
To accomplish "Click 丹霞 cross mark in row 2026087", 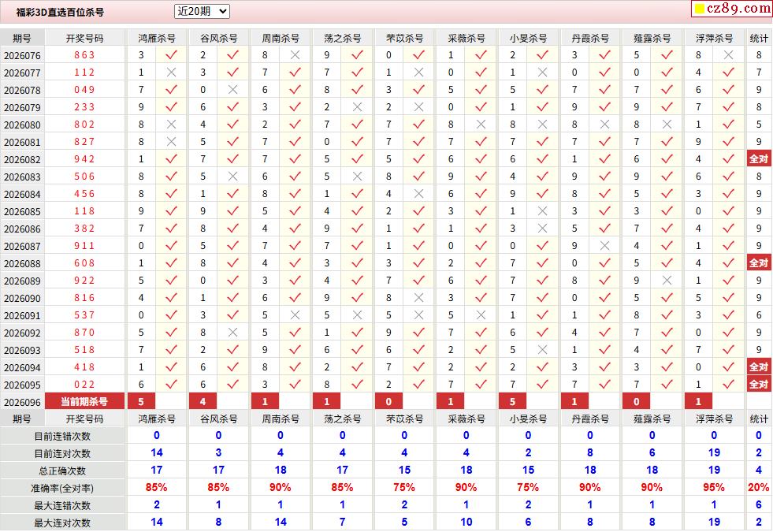I will click(605, 246).
